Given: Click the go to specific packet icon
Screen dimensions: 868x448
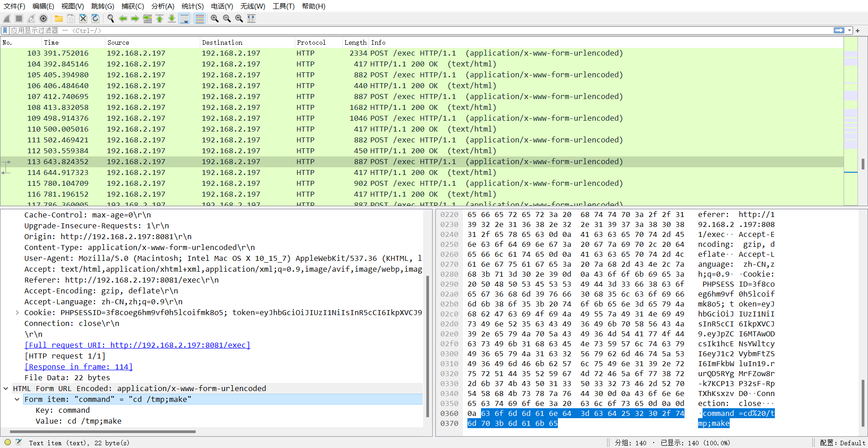Looking at the screenshot, I should coord(147,19).
